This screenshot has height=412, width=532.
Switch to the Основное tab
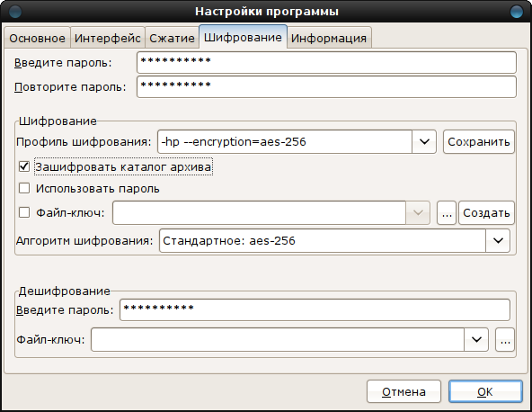tap(37, 38)
